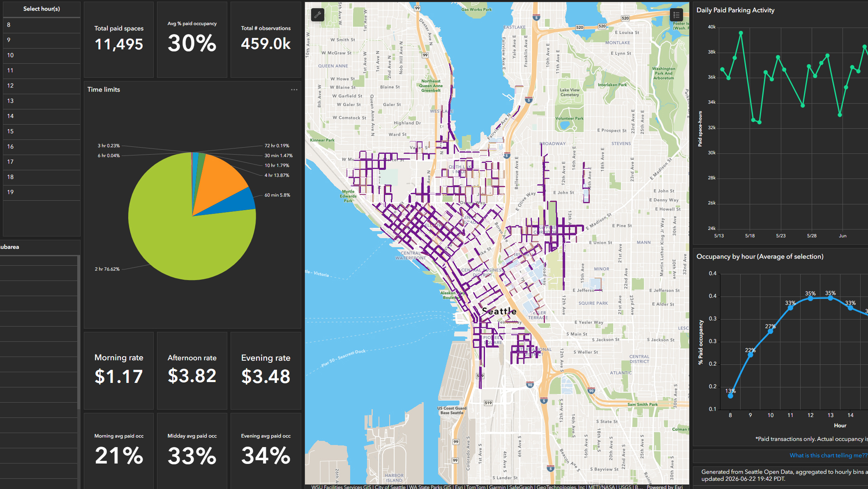This screenshot has height=489, width=868.
Task: Click the 3 hr 0.23% pie label
Action: [109, 146]
